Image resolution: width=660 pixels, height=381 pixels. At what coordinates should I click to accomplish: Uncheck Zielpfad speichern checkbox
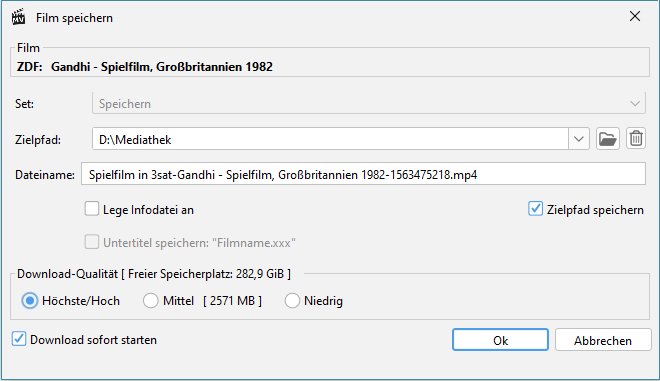[535, 209]
